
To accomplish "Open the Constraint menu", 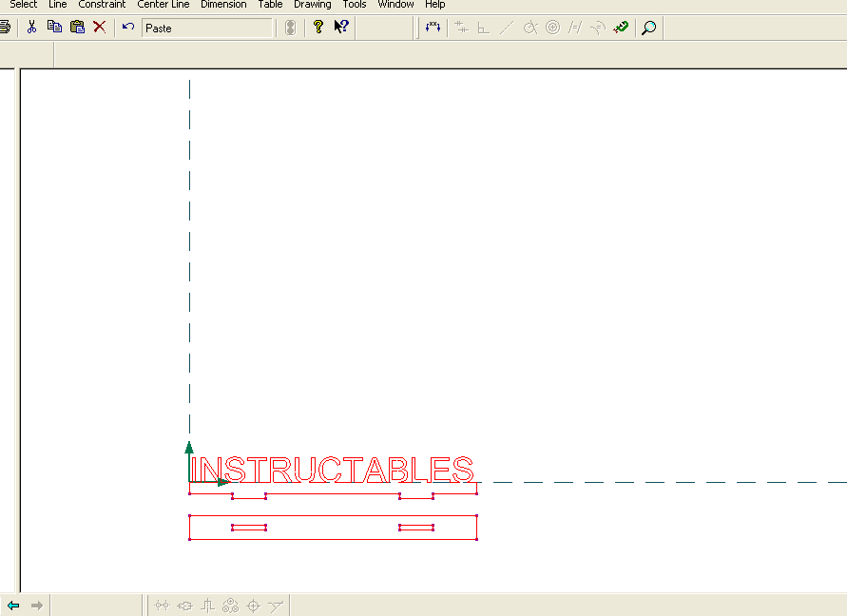I will coord(102,5).
